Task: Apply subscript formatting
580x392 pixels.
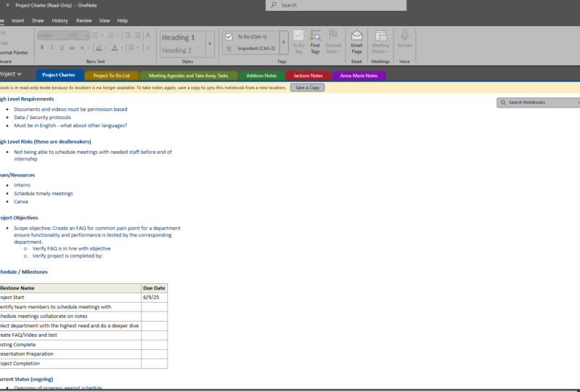Action: click(x=82, y=47)
